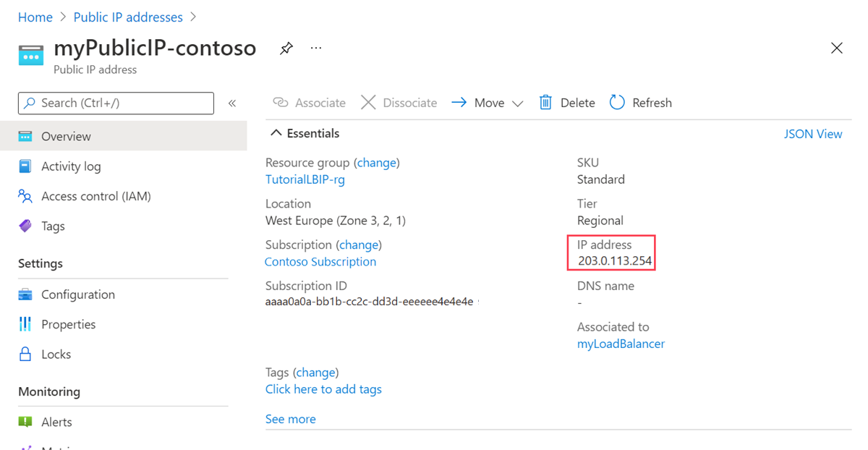
Task: Open the ellipsis menu next to pin
Action: click(315, 48)
